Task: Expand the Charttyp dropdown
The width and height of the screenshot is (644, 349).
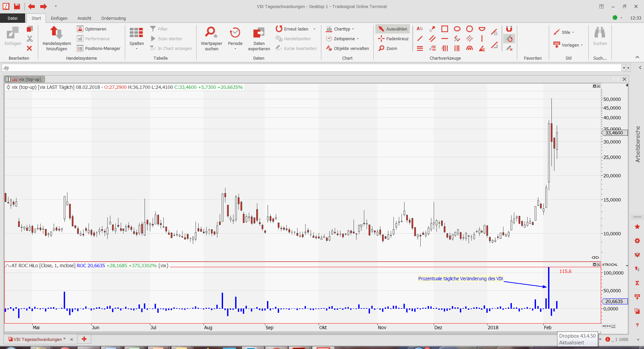Action: [x=341, y=29]
